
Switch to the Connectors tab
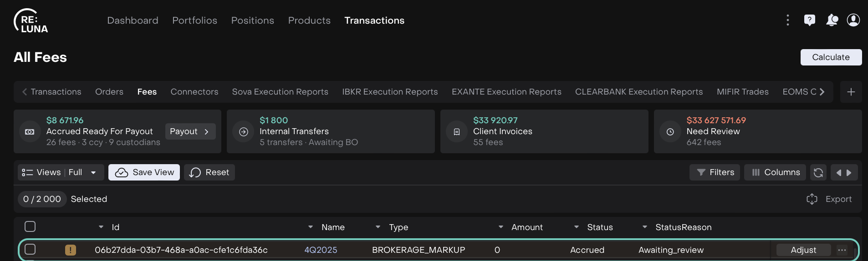194,92
